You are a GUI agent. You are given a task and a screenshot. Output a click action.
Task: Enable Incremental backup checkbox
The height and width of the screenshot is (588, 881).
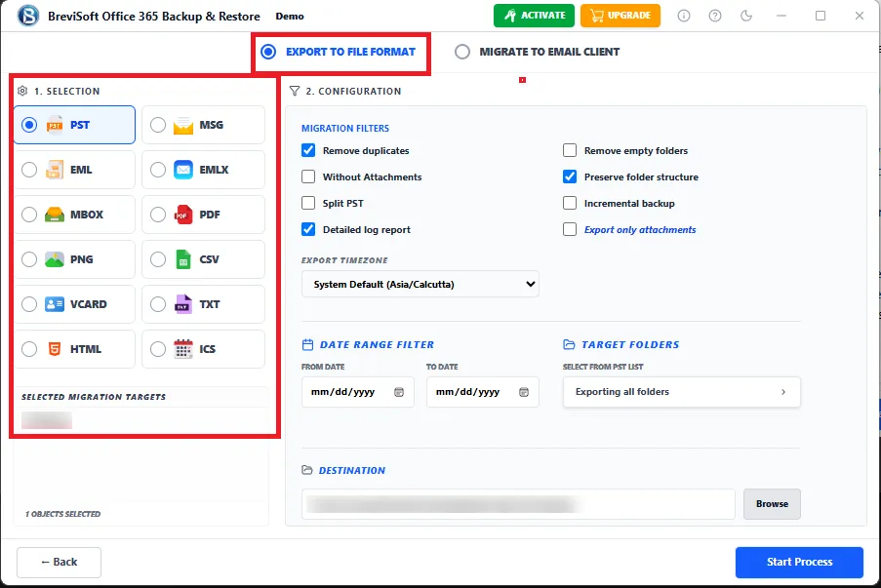coord(570,203)
